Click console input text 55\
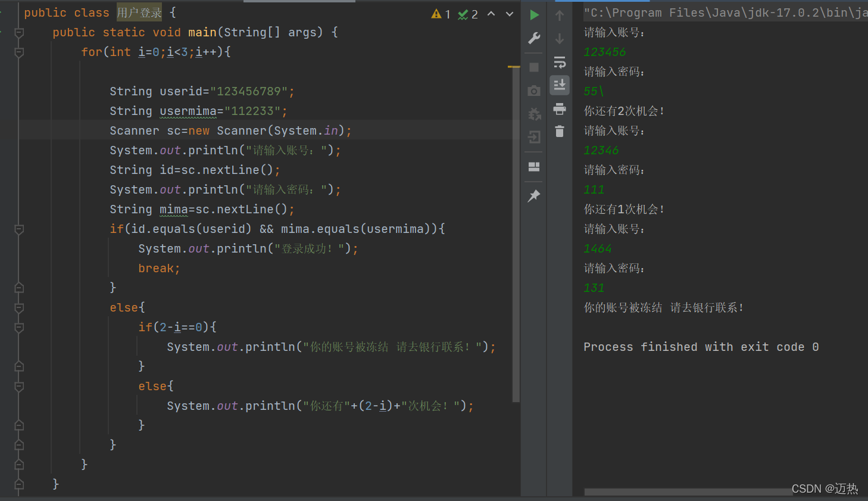Viewport: 868px width, 501px height. pos(594,91)
